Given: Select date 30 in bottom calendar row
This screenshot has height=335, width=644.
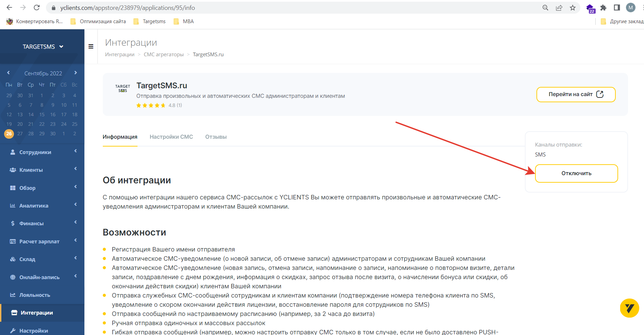Looking at the screenshot, I should 53,134.
